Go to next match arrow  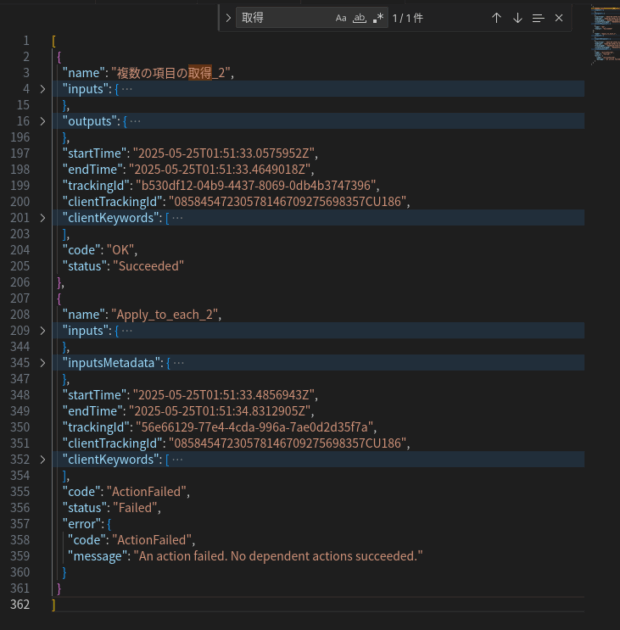(x=518, y=18)
